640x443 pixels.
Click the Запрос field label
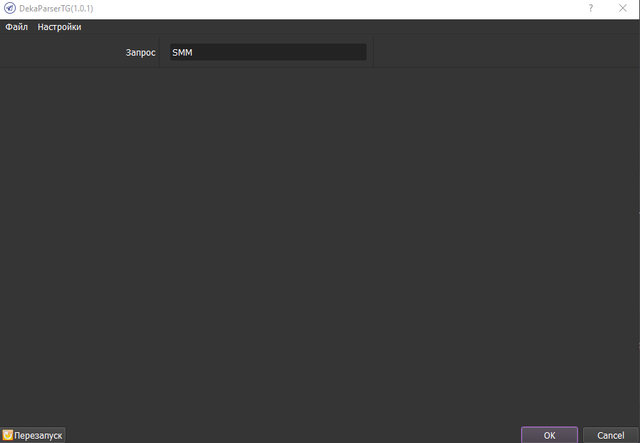pyautogui.click(x=140, y=52)
